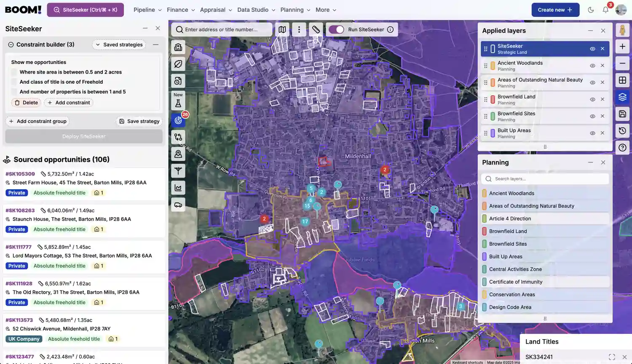Screen dimensions: 632x364
Task: Click Ancient Woodlands color swatch in Applied layers
Action: point(493,66)
